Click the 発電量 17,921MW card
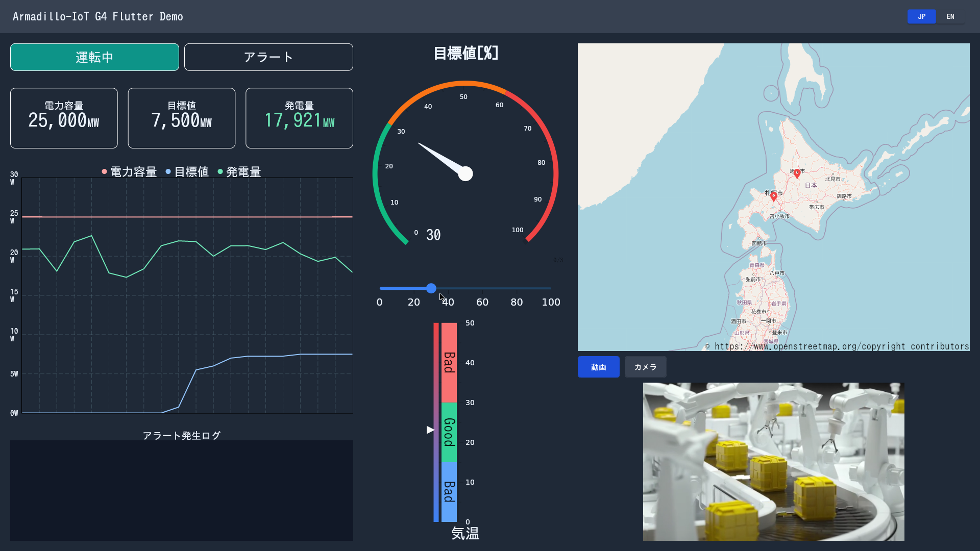The height and width of the screenshot is (551, 980). 299,118
